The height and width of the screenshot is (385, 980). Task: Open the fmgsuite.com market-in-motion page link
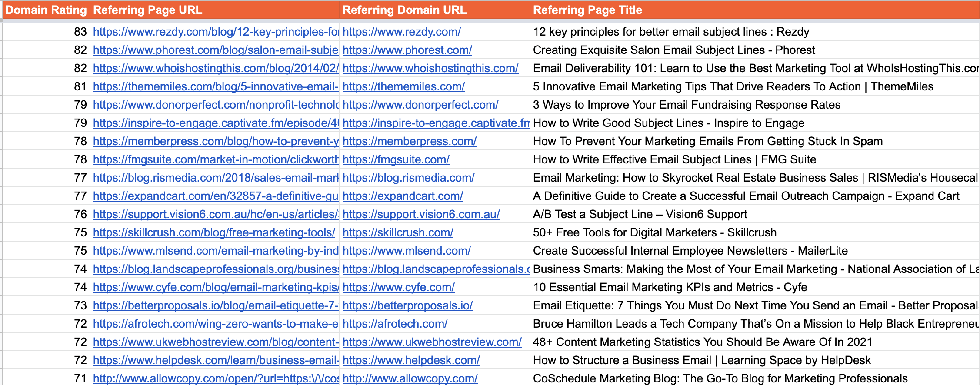point(216,159)
